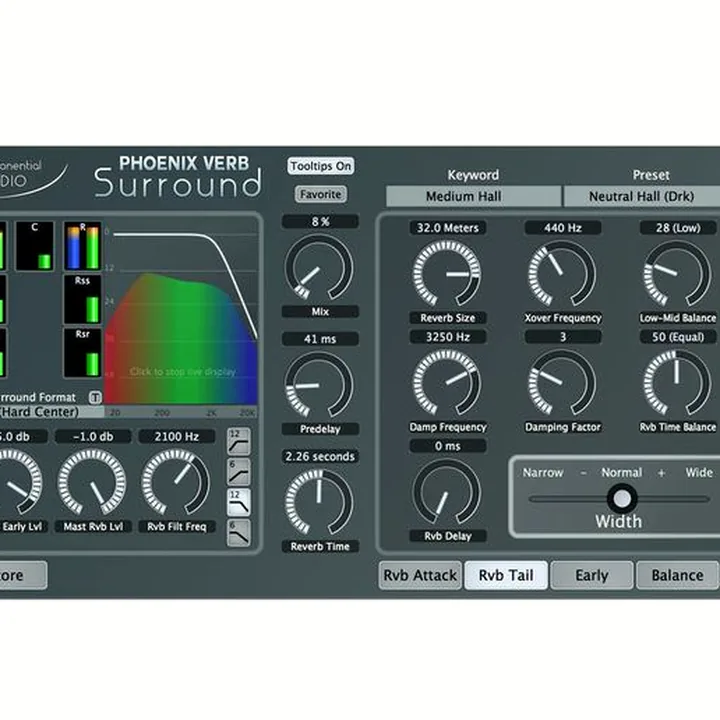Viewport: 720px width, 720px height.
Task: Click the Damping Factor knob
Action: pyautogui.click(x=562, y=383)
